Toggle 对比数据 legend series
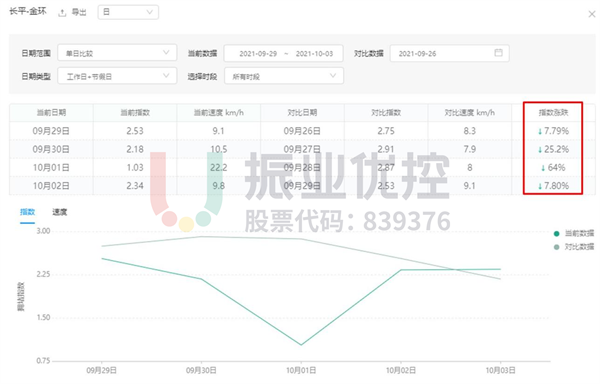The height and width of the screenshot is (384, 600). pyautogui.click(x=574, y=247)
